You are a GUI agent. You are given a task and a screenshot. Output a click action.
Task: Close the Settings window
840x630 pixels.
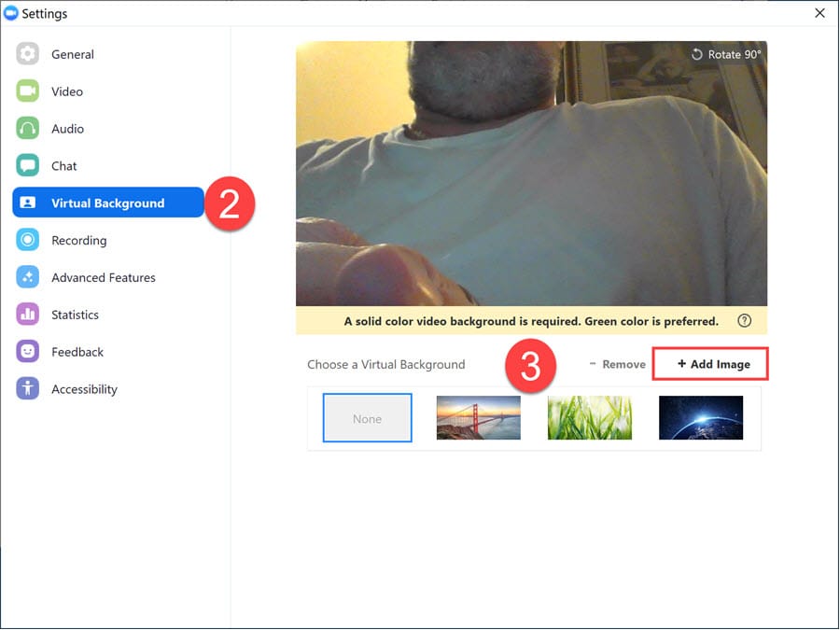[x=819, y=13]
